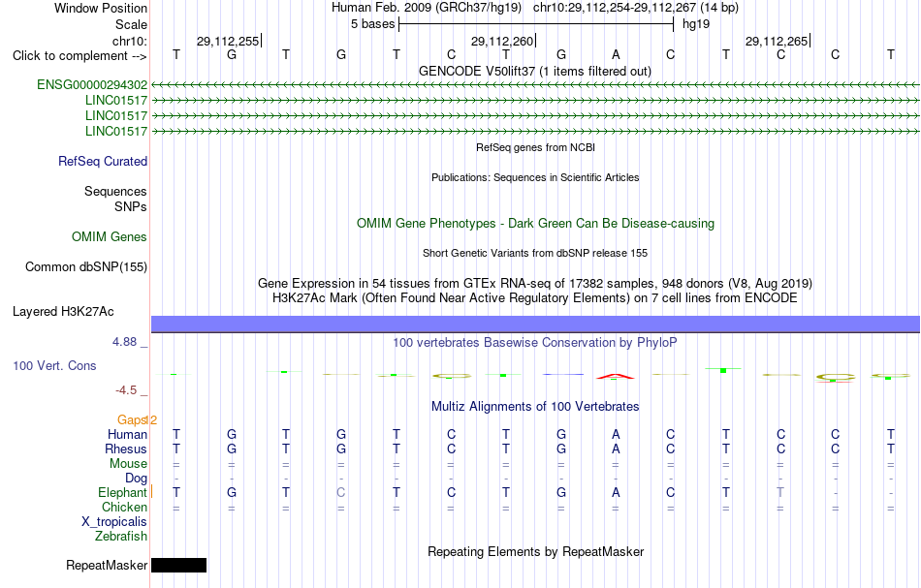Click the Zebrafish species label

tap(121, 537)
